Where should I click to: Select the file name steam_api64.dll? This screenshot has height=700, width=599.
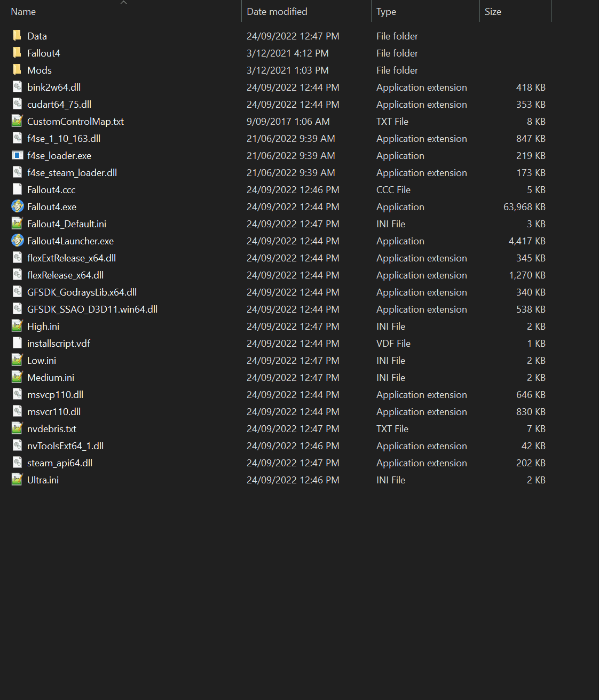pos(60,463)
